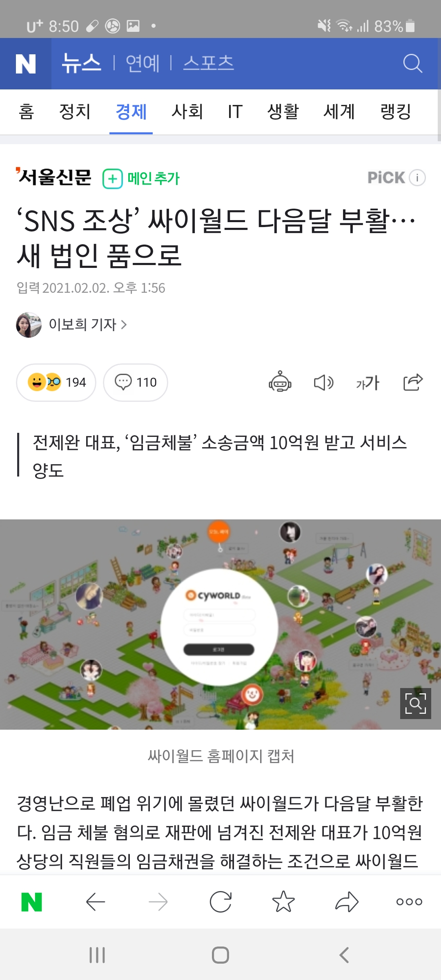Go back with the left arrow
Viewport: 441px width, 980px height.
pyautogui.click(x=96, y=902)
